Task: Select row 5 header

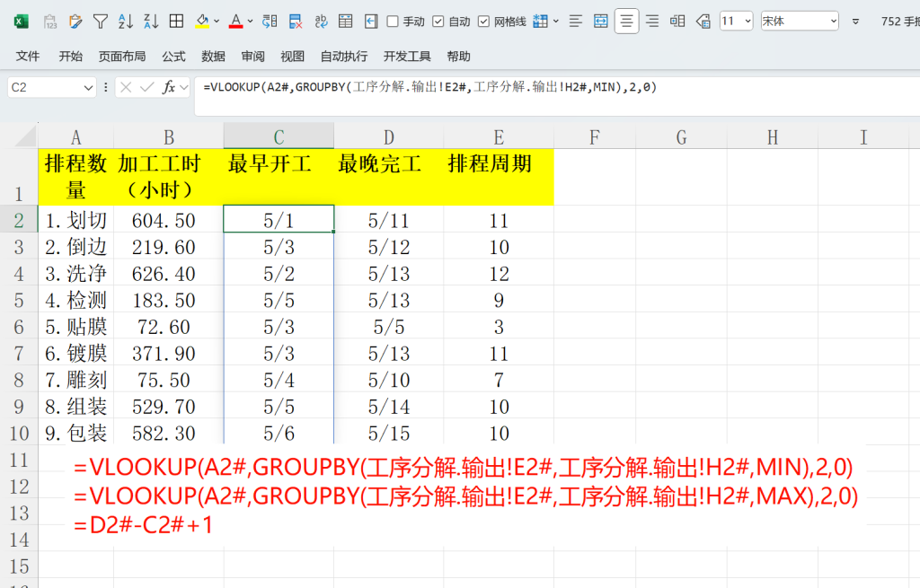Action: click(19, 300)
